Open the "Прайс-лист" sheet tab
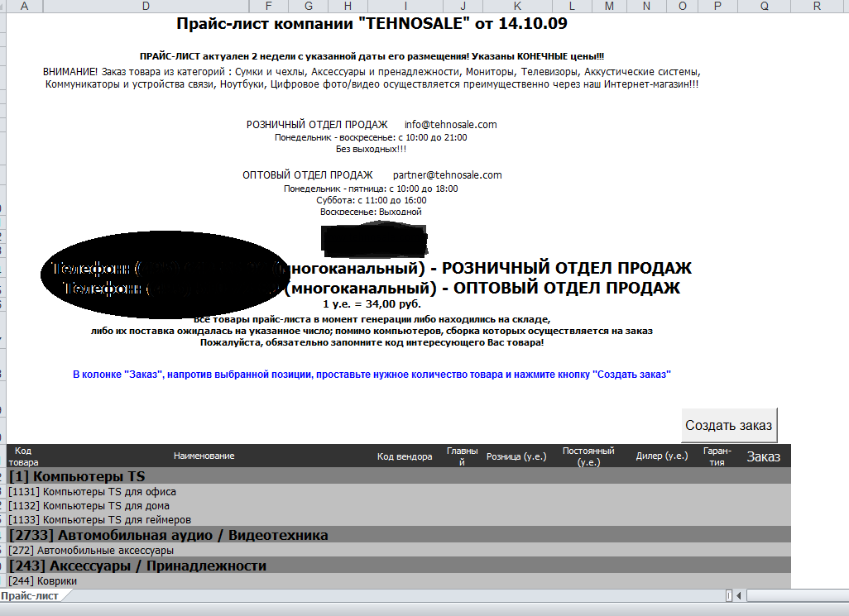The width and height of the screenshot is (849, 616). [x=30, y=595]
